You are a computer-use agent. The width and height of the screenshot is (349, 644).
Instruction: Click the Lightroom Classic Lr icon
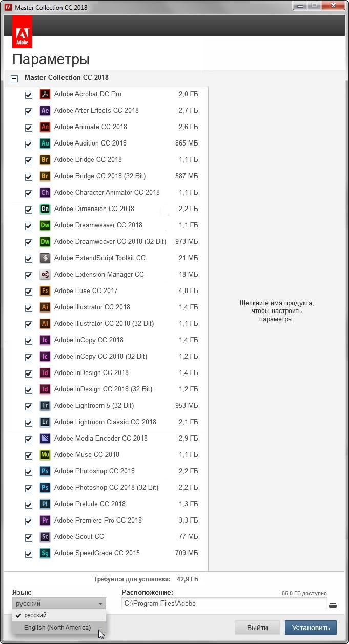pyautogui.click(x=45, y=422)
